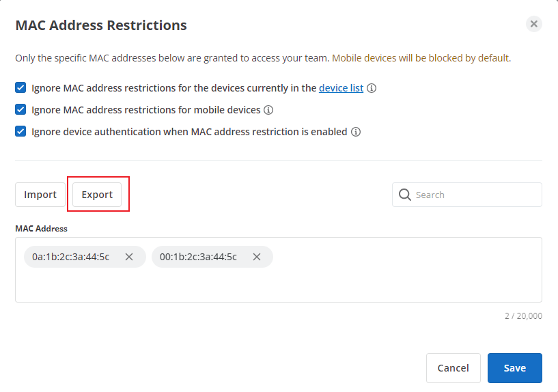Remove MAC address 00:1b:2c:3a:44:5c
Image resolution: width=558 pixels, height=392 pixels.
pos(257,257)
